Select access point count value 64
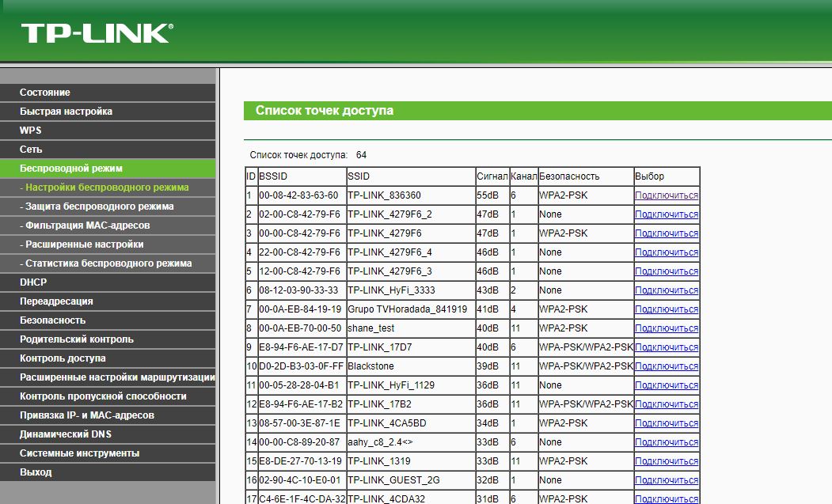 tap(361, 155)
